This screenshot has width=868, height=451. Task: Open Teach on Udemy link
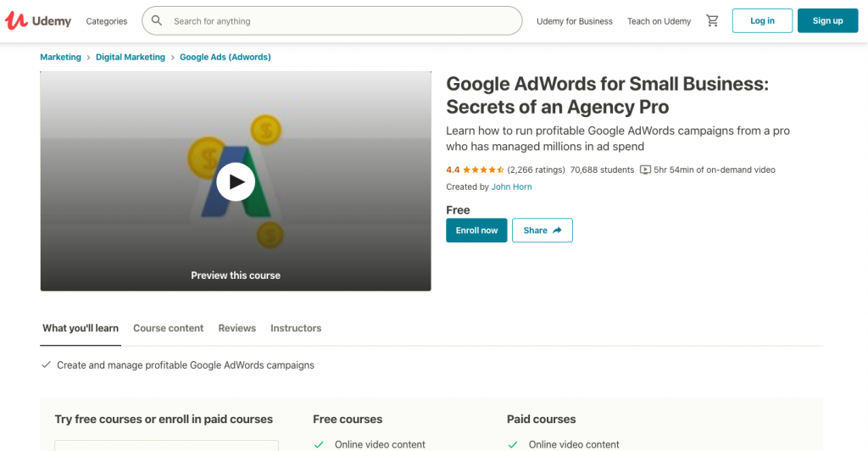[659, 21]
